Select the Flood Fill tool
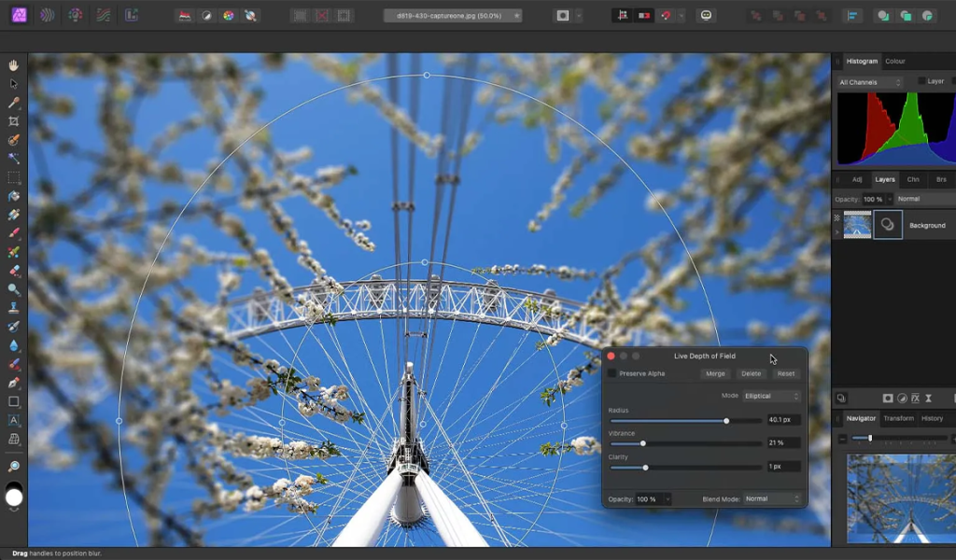Viewport: 956px width, 560px height. (x=13, y=196)
